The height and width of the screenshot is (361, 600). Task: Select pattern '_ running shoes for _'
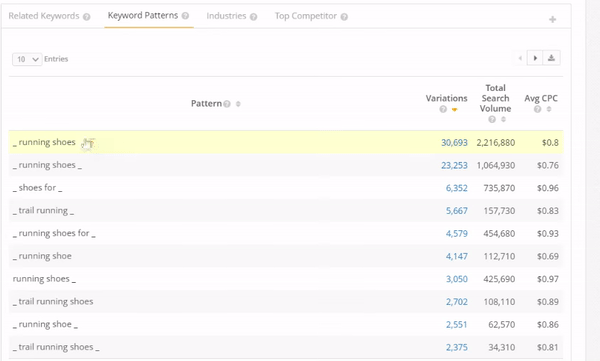click(x=54, y=233)
